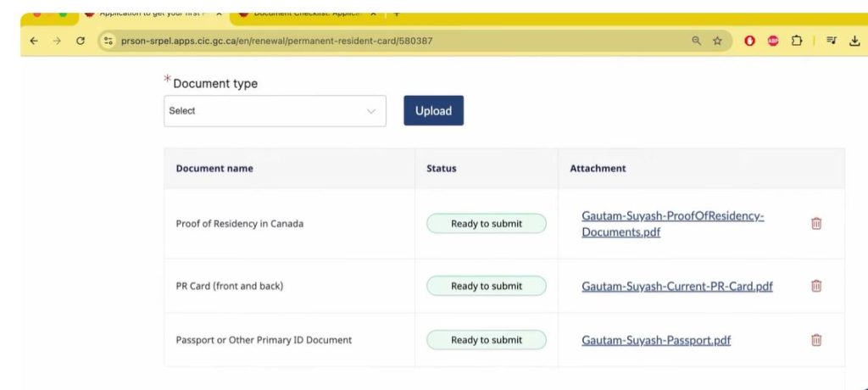
Task: Open Gautam-Suyash-Passport.pdf link
Action: 656,340
